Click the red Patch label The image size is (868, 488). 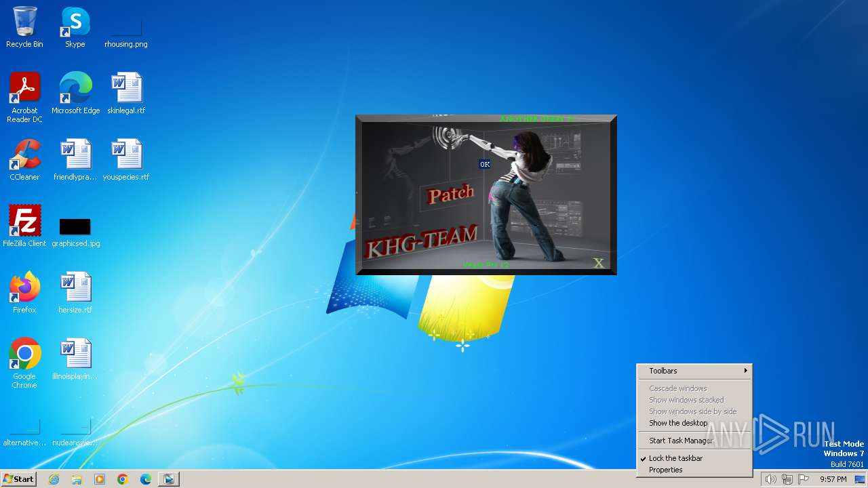click(451, 195)
